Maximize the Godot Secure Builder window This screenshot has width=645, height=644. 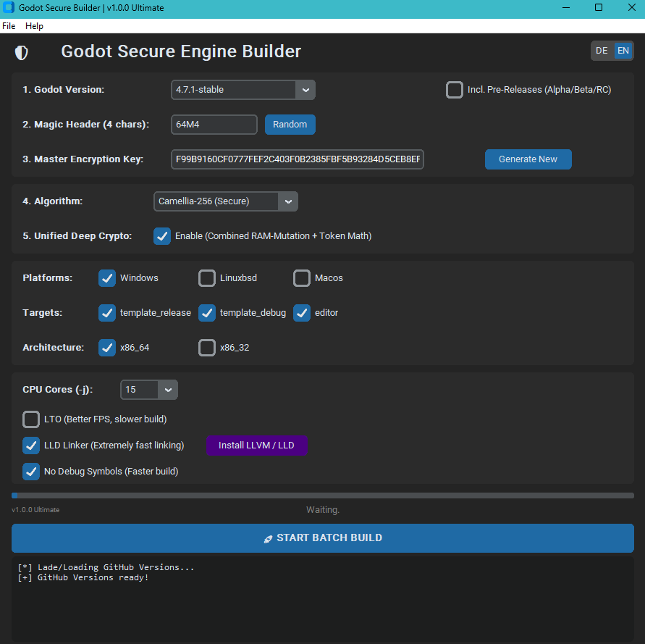[x=599, y=7]
